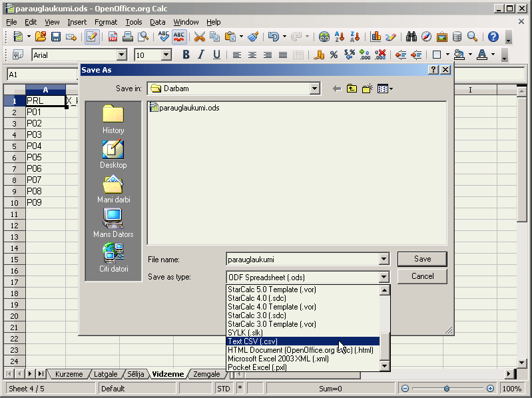Click the Navigator compass icon
The image size is (532, 398).
coord(427,37)
